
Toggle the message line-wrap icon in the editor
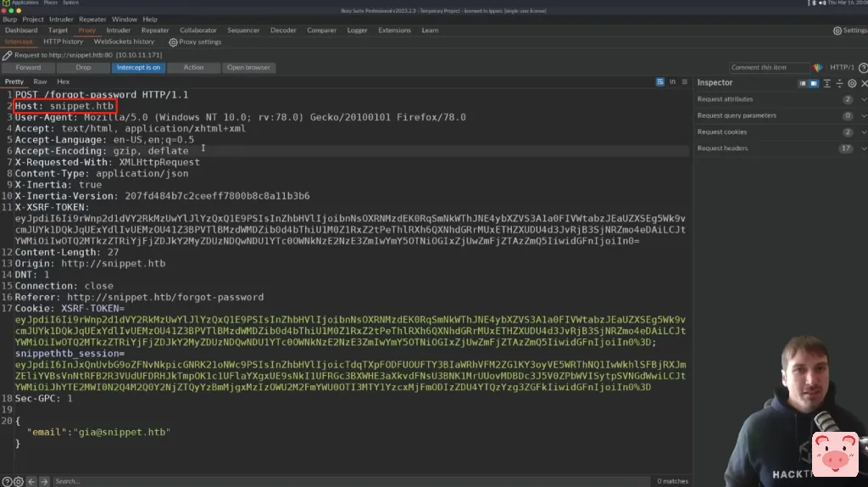point(659,82)
